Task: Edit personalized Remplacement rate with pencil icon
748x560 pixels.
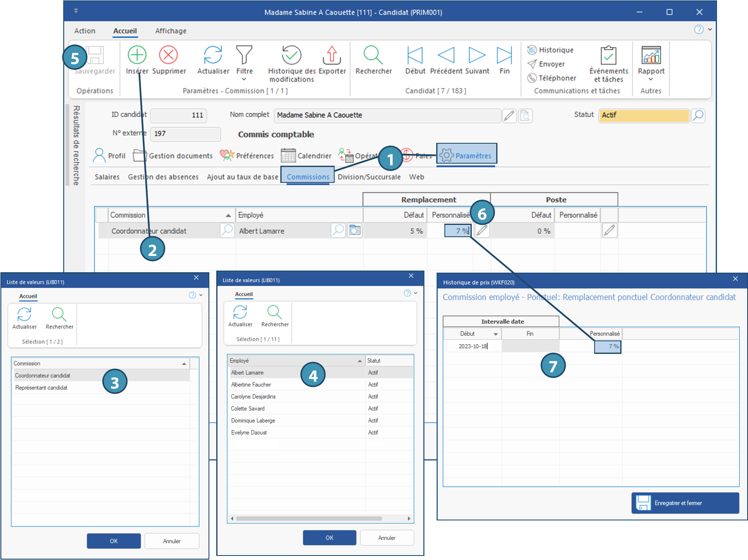Action: [x=482, y=231]
